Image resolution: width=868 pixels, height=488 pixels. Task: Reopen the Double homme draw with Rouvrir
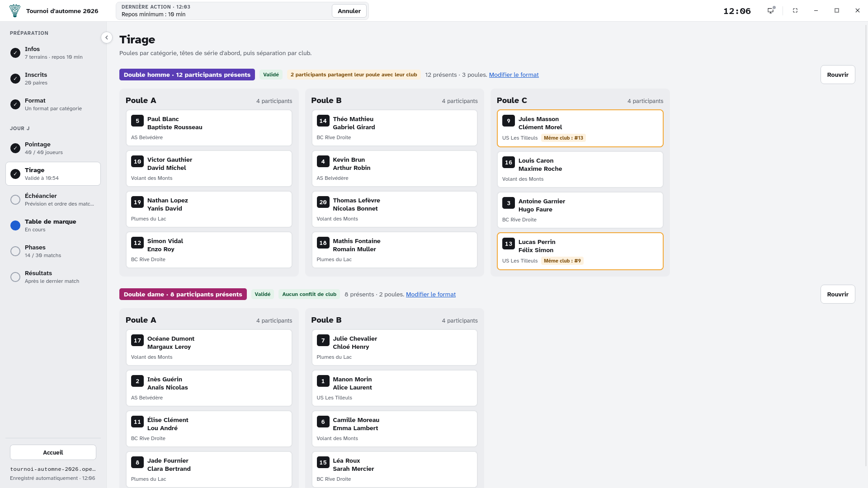click(x=838, y=75)
